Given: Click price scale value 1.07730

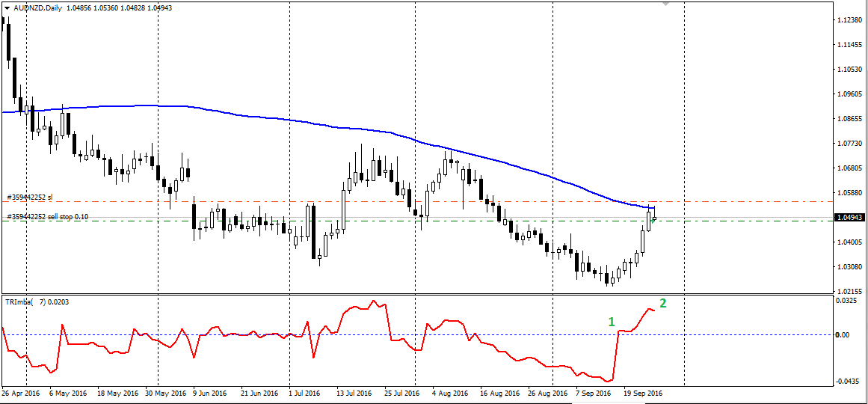Looking at the screenshot, I should (852, 144).
